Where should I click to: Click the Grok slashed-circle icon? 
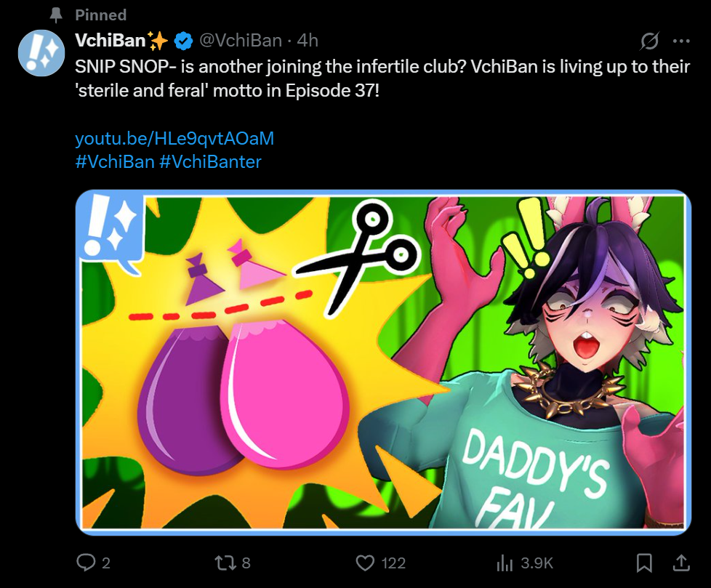[649, 41]
